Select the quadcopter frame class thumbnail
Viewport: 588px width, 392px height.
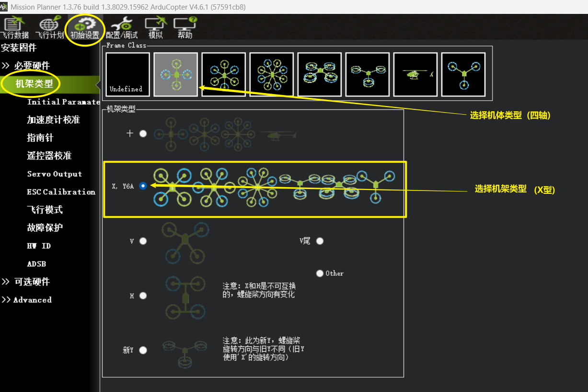coord(176,74)
